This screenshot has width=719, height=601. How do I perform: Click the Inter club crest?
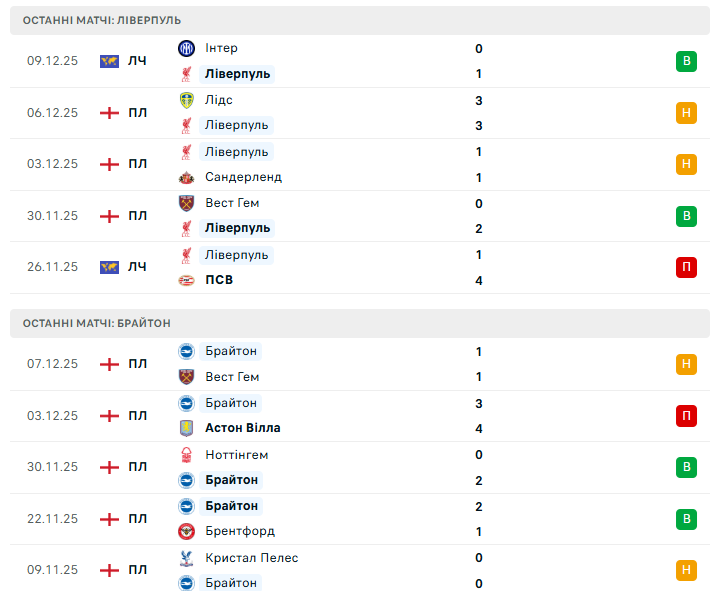pos(186,48)
